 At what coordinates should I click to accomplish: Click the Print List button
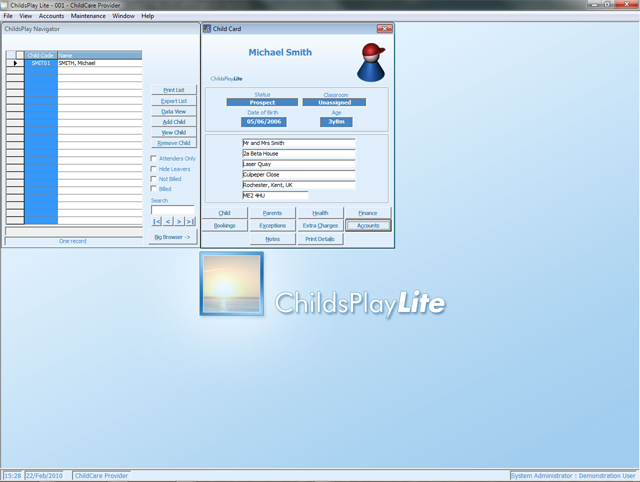174,90
